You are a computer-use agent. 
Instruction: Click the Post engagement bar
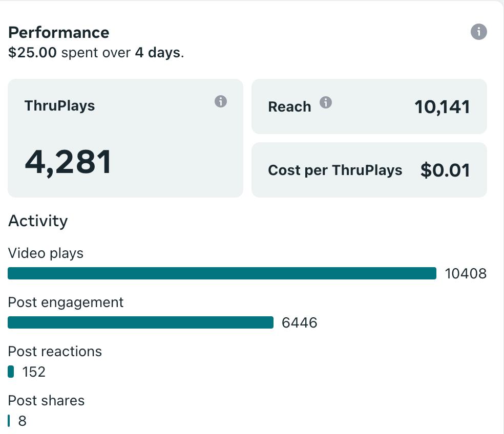click(140, 322)
